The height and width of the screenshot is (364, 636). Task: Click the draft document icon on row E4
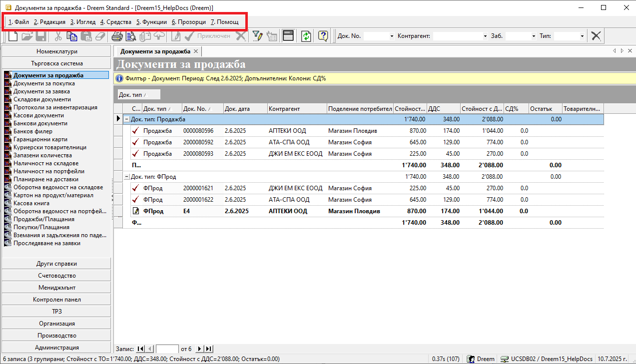pos(135,211)
